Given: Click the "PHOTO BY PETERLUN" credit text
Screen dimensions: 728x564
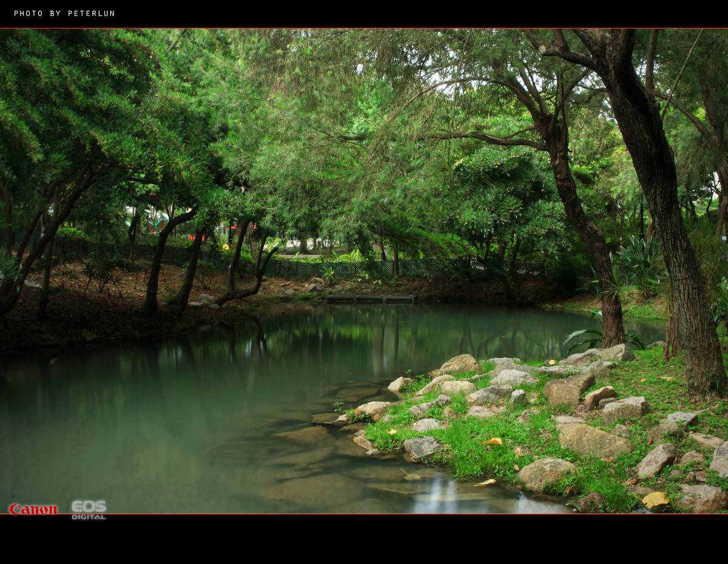Looking at the screenshot, I should pyautogui.click(x=64, y=13).
